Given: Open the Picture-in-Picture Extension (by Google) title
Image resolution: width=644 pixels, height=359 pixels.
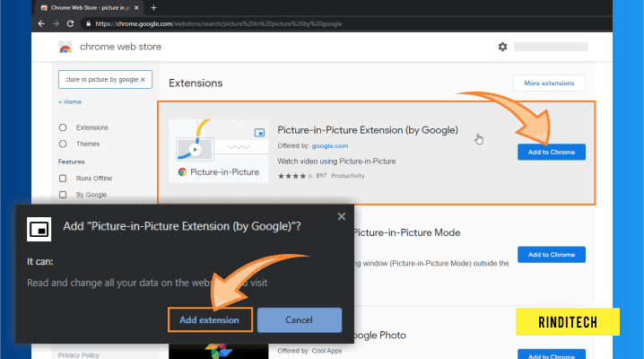Looking at the screenshot, I should click(x=368, y=130).
